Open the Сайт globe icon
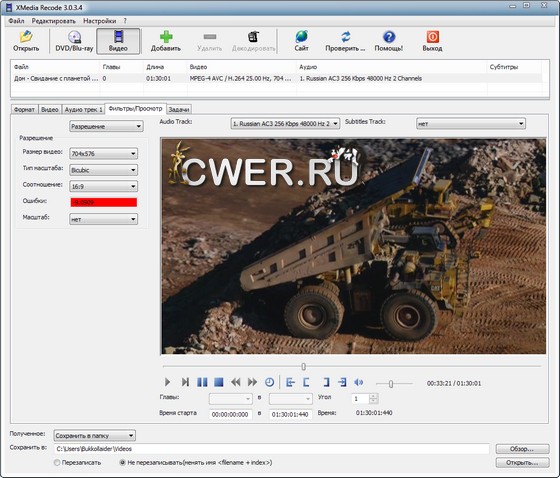This screenshot has width=560, height=478. point(301,41)
